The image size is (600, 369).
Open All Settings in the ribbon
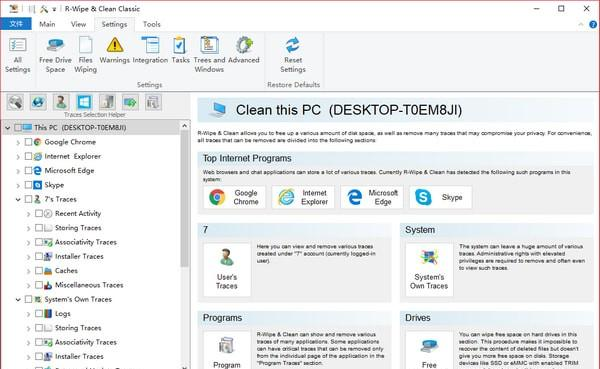point(18,55)
